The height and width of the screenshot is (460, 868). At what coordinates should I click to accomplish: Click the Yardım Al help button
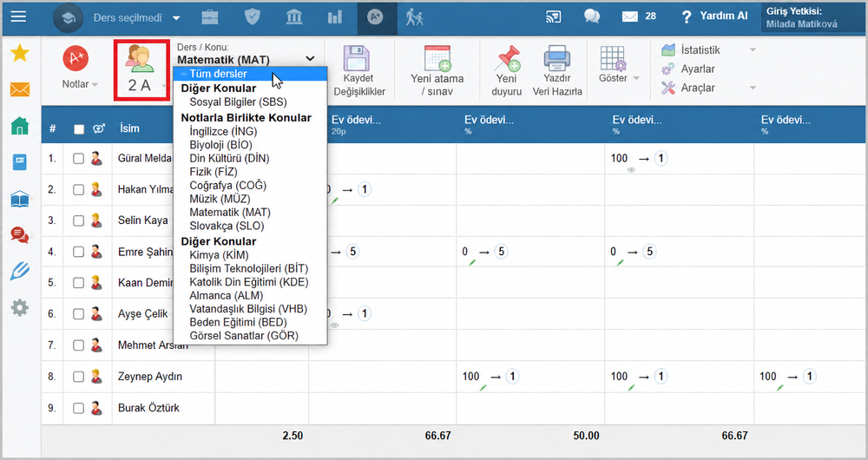714,16
